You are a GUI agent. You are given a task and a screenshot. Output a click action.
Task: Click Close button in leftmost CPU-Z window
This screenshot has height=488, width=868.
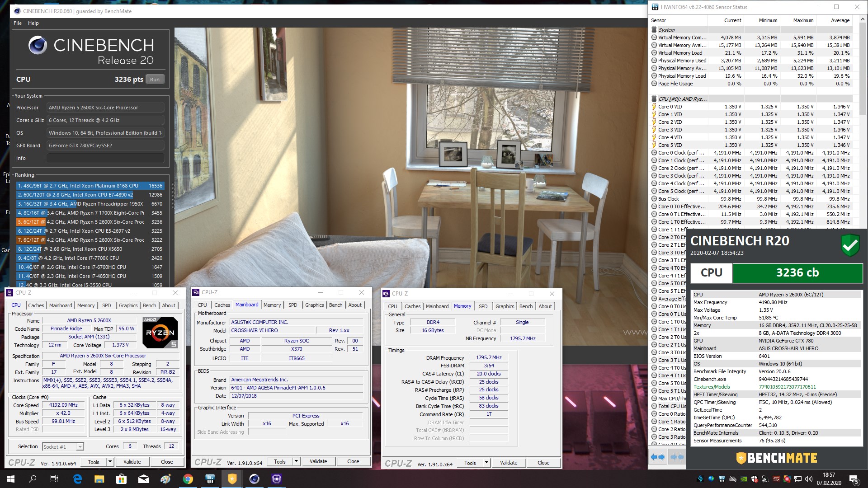pyautogui.click(x=167, y=462)
